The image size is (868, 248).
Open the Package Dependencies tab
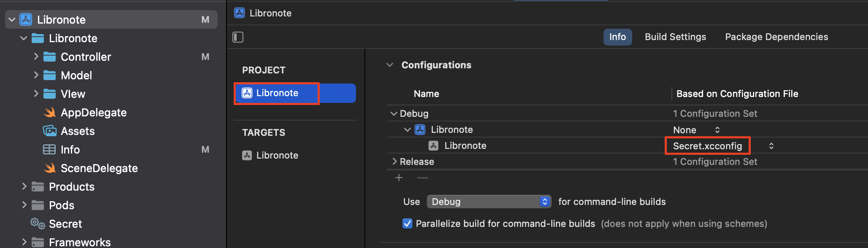[776, 37]
